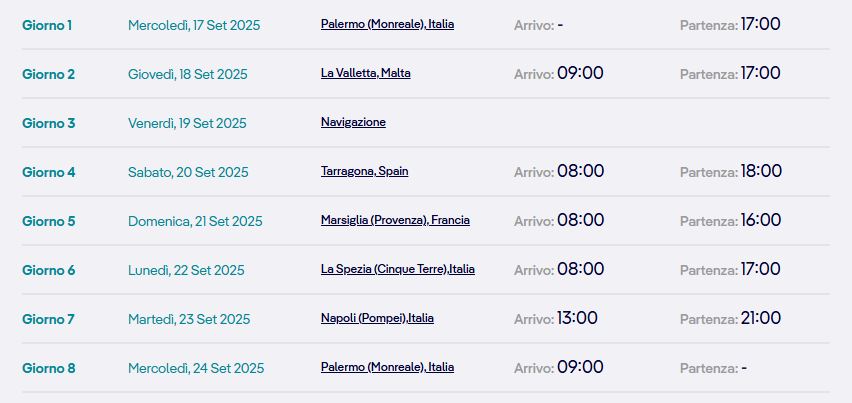The image size is (852, 403).
Task: Open La Spezia (Cinque Terre), Italia link
Action: [398, 269]
